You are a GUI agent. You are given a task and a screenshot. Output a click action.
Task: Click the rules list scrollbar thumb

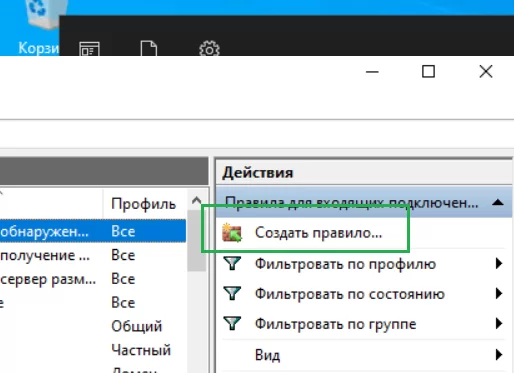pos(197,241)
